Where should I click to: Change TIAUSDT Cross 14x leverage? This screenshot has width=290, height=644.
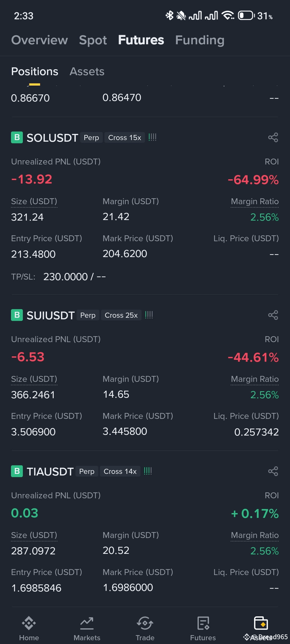pos(120,471)
